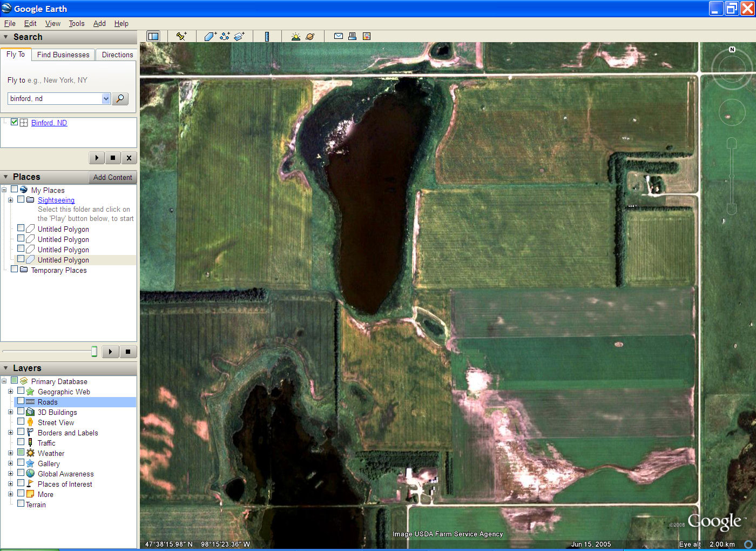The width and height of the screenshot is (756, 551).
Task: Open the Add menu
Action: [x=99, y=23]
